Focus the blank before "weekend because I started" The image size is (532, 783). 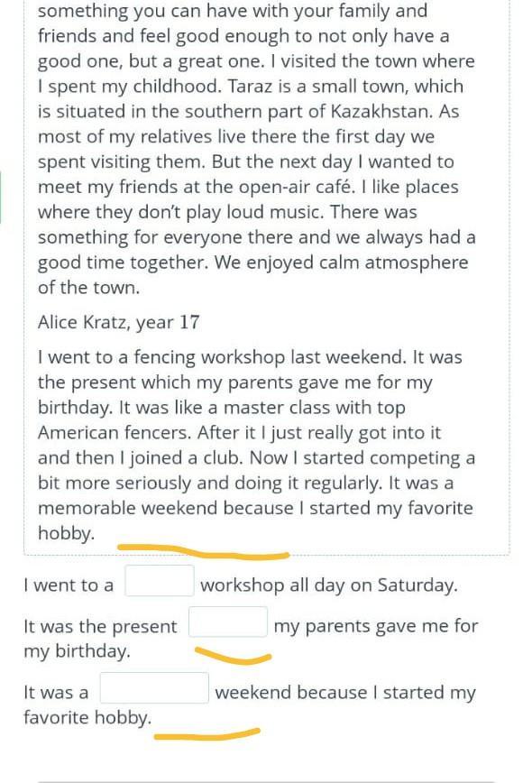[154, 688]
